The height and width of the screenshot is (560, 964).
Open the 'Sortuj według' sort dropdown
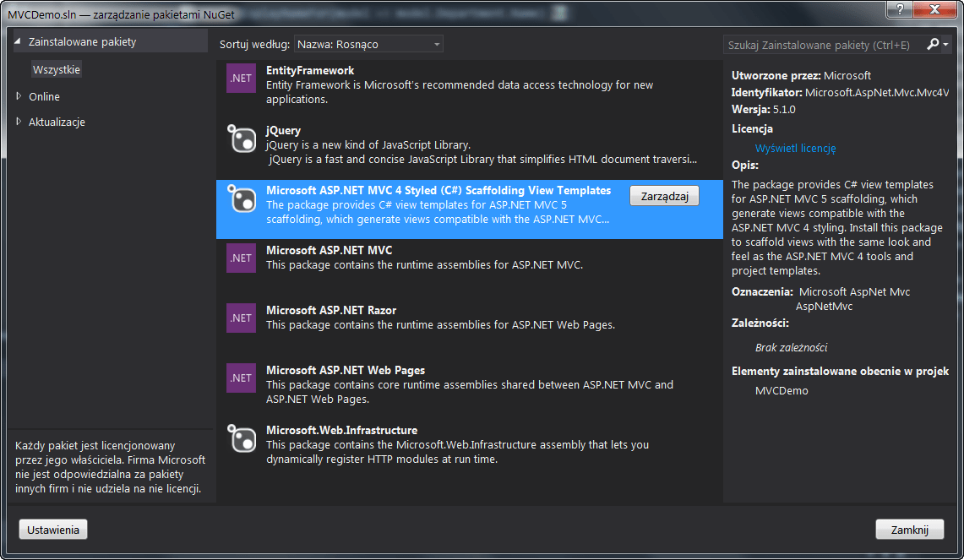(368, 44)
